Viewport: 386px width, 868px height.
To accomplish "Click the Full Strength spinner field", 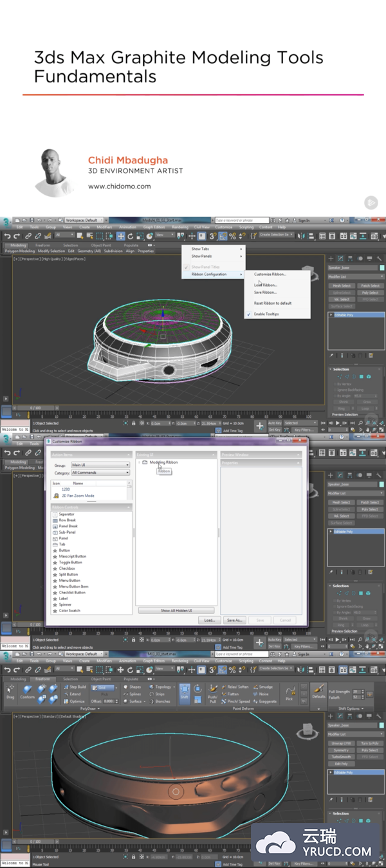I will tap(358, 692).
